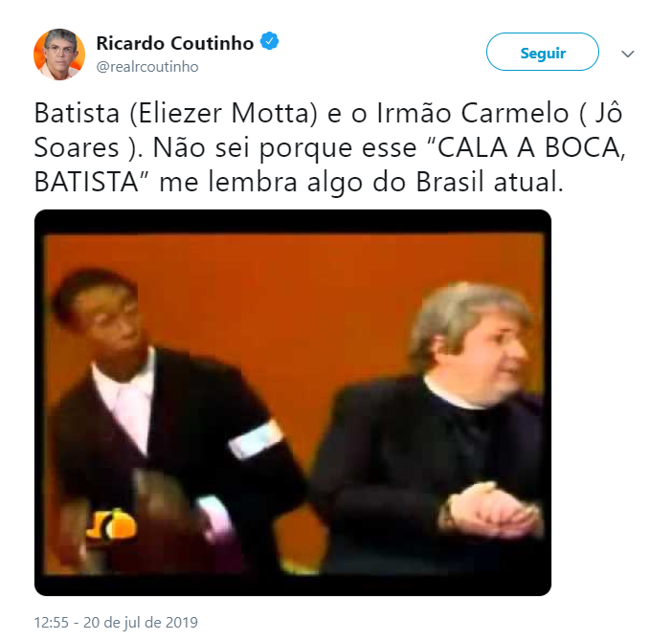Click the phrase CALA A BOCA
This screenshot has width=672, height=640.
(529, 148)
